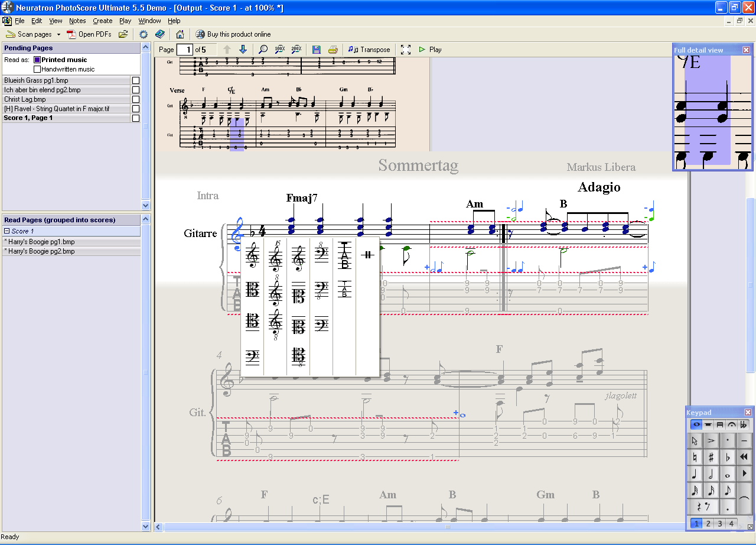Image resolution: width=756 pixels, height=545 pixels.
Task: Click the page number input field
Action: [x=185, y=50]
